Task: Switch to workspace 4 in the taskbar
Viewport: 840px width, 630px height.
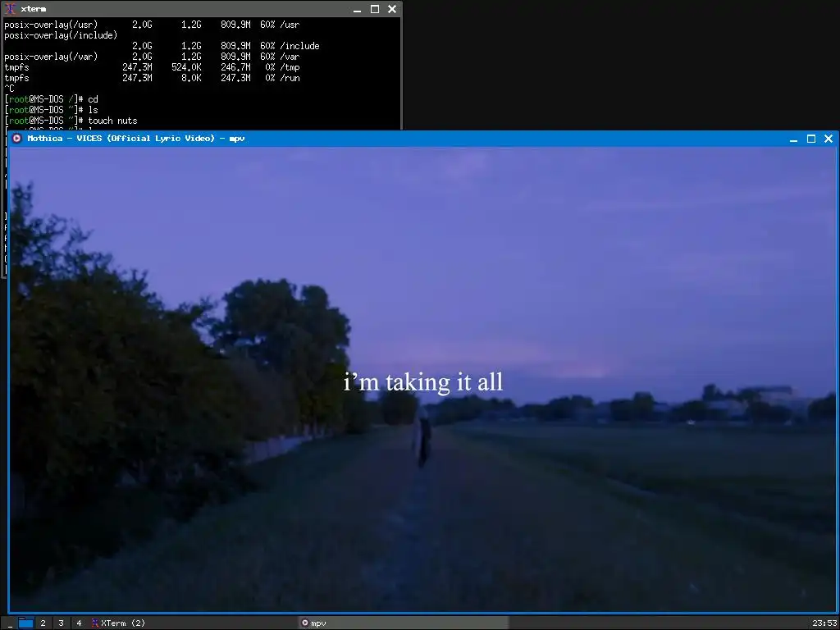Action: point(79,623)
